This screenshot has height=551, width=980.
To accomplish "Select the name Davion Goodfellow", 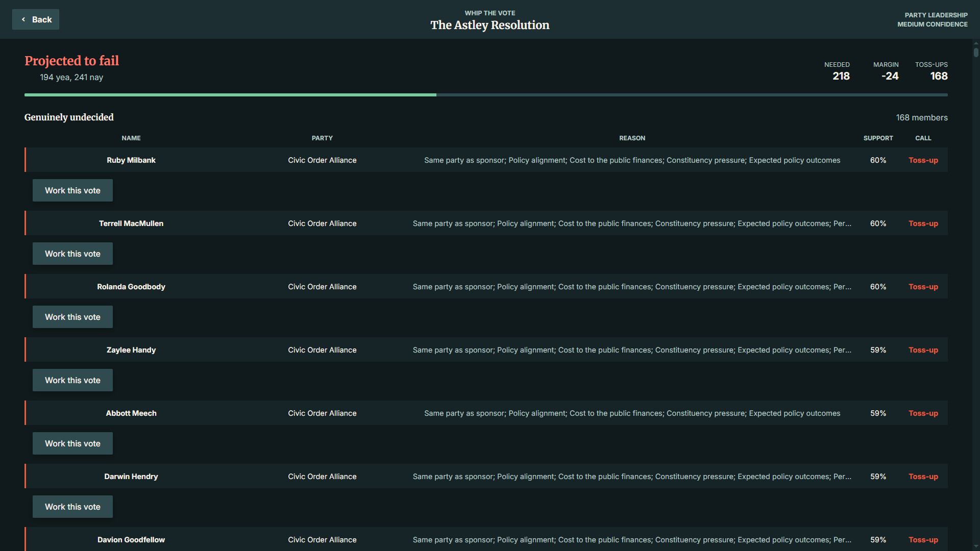I will tap(131, 540).
